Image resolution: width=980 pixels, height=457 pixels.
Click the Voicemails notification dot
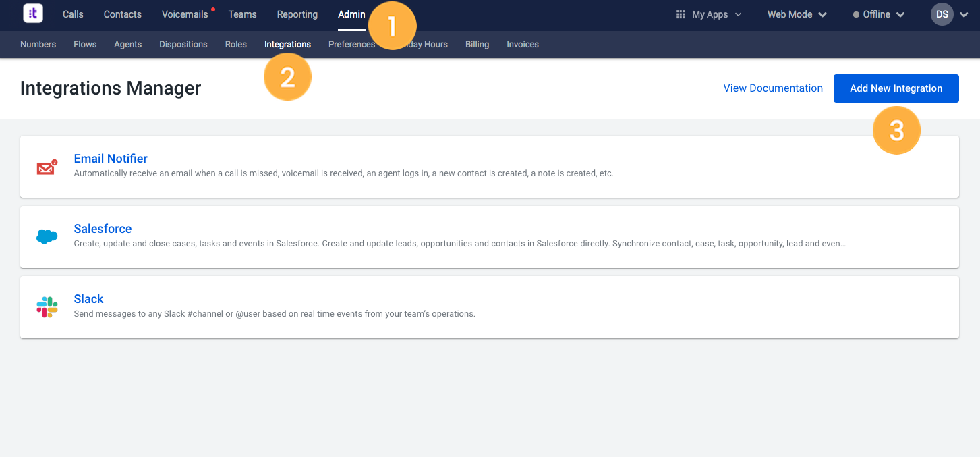coord(214,8)
